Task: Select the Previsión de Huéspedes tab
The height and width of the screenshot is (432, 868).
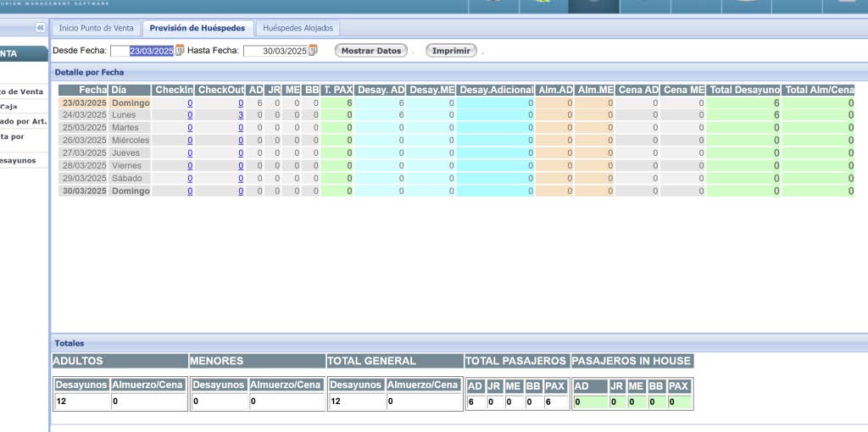Action: point(197,29)
